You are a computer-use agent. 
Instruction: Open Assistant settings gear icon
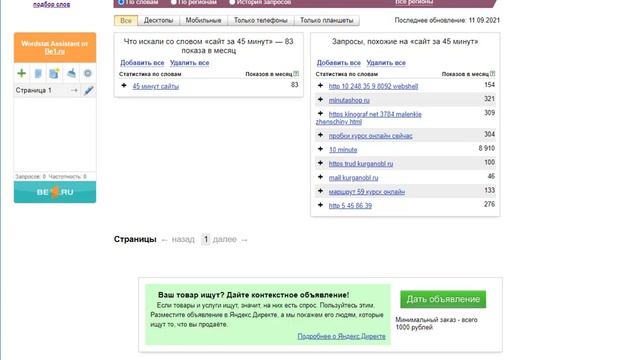(x=87, y=73)
